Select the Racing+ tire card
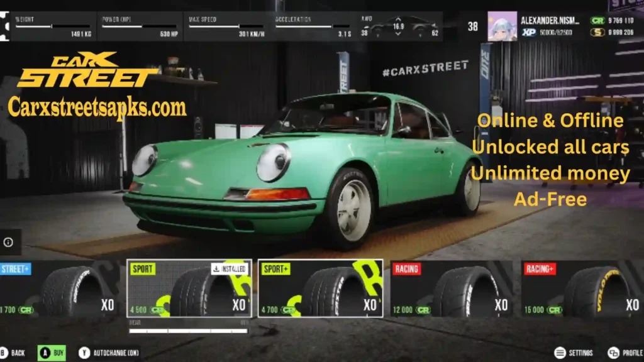 coord(582,288)
